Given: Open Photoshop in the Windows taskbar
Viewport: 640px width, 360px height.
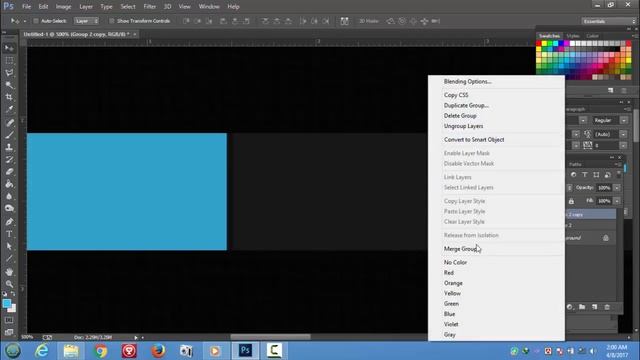Looking at the screenshot, I should coord(245,351).
